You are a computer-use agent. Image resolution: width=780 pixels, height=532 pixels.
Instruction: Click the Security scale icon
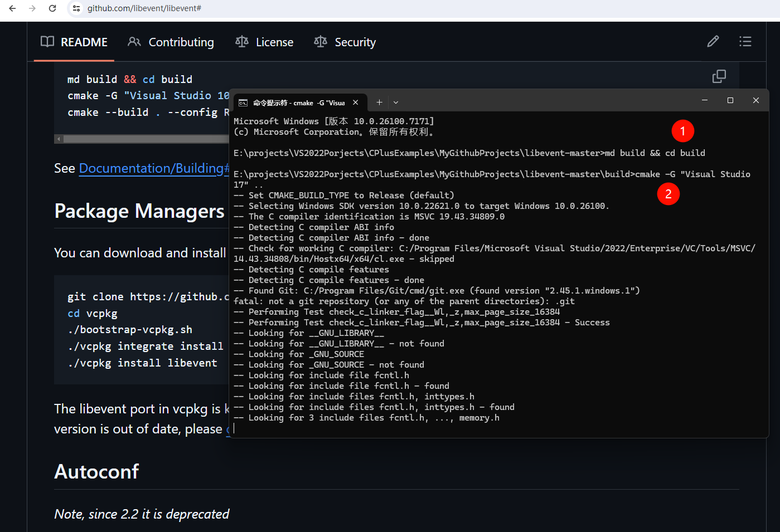(x=321, y=42)
